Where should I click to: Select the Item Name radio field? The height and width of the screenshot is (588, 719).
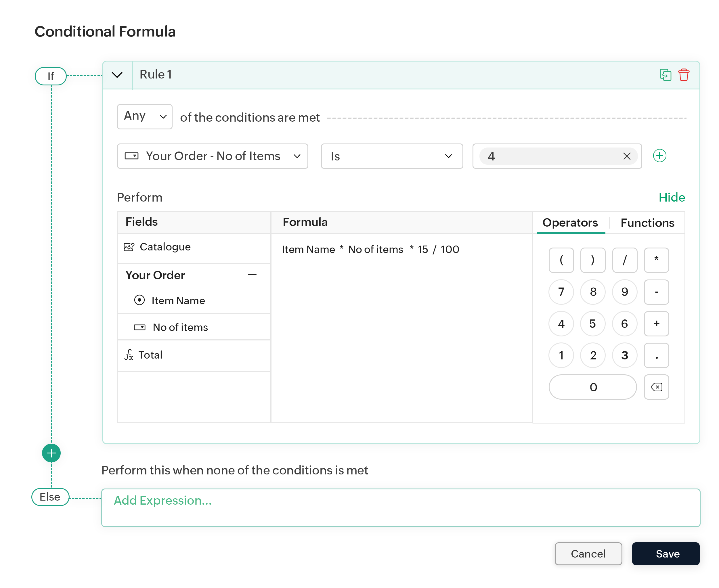tap(139, 300)
